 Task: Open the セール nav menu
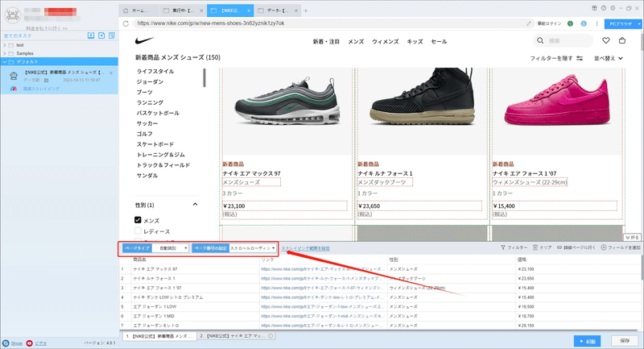(x=439, y=42)
